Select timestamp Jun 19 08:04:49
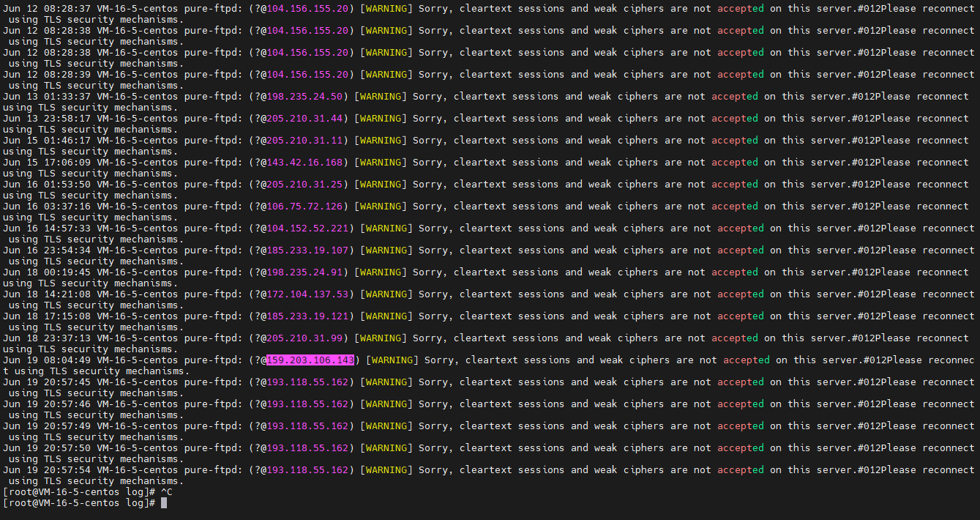The width and height of the screenshot is (980, 520). click(47, 360)
